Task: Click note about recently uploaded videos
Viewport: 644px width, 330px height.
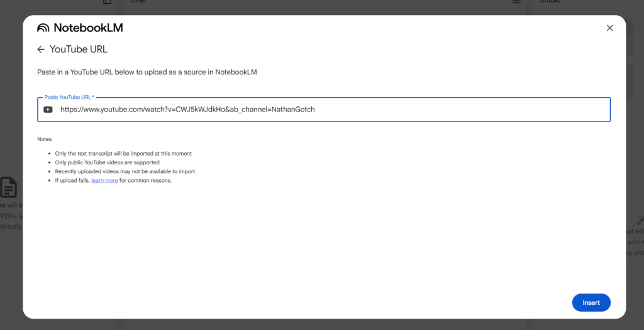Action: coord(125,171)
